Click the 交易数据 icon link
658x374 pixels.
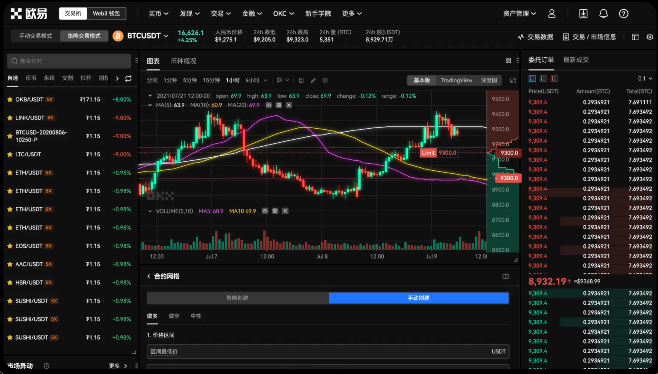point(535,37)
